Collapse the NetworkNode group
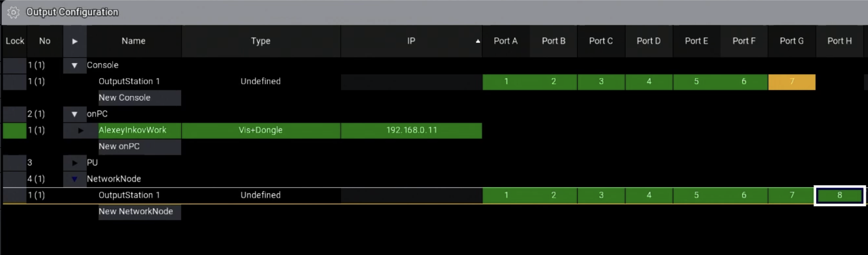 click(74, 179)
